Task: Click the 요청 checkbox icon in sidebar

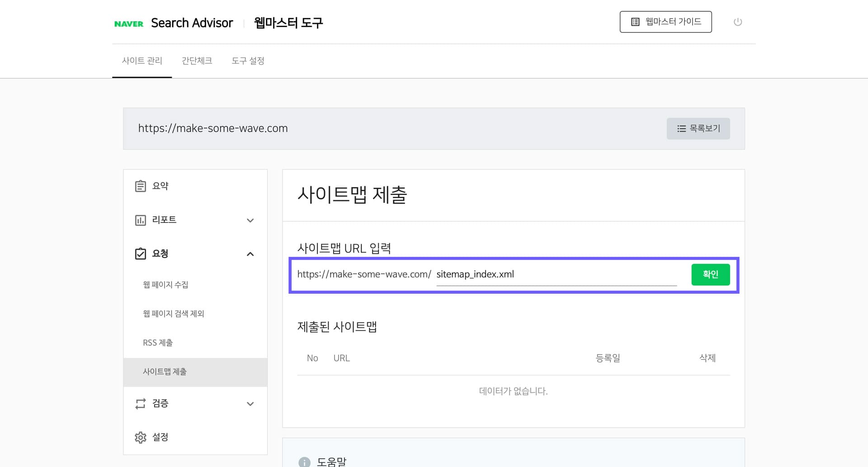Action: [x=140, y=253]
